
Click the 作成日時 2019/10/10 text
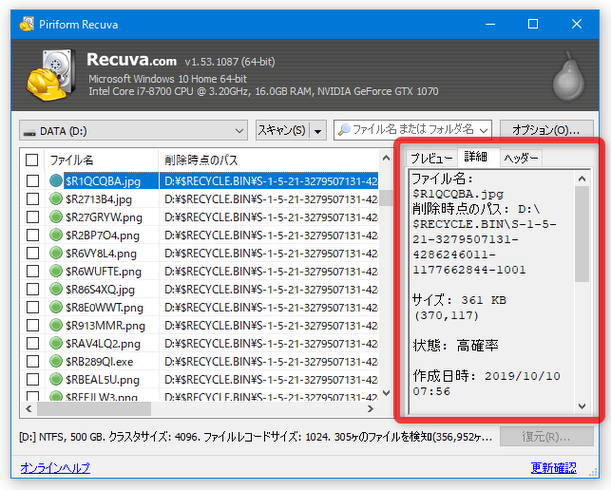[x=487, y=376]
